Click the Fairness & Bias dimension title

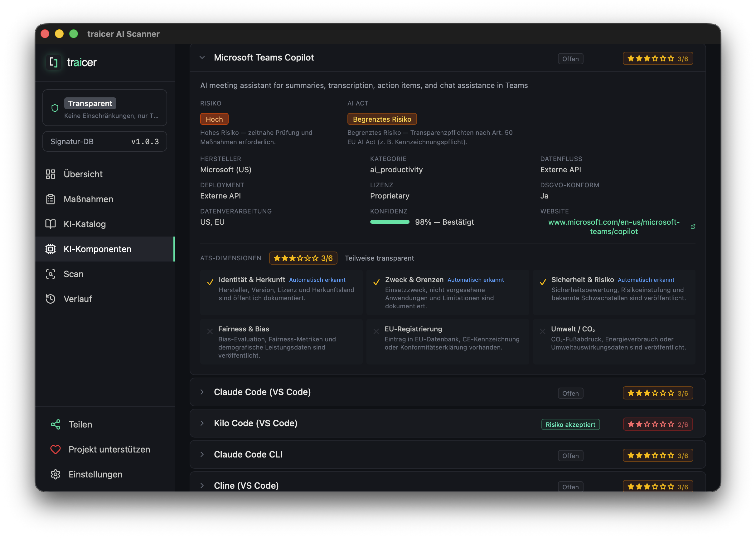[x=244, y=329]
